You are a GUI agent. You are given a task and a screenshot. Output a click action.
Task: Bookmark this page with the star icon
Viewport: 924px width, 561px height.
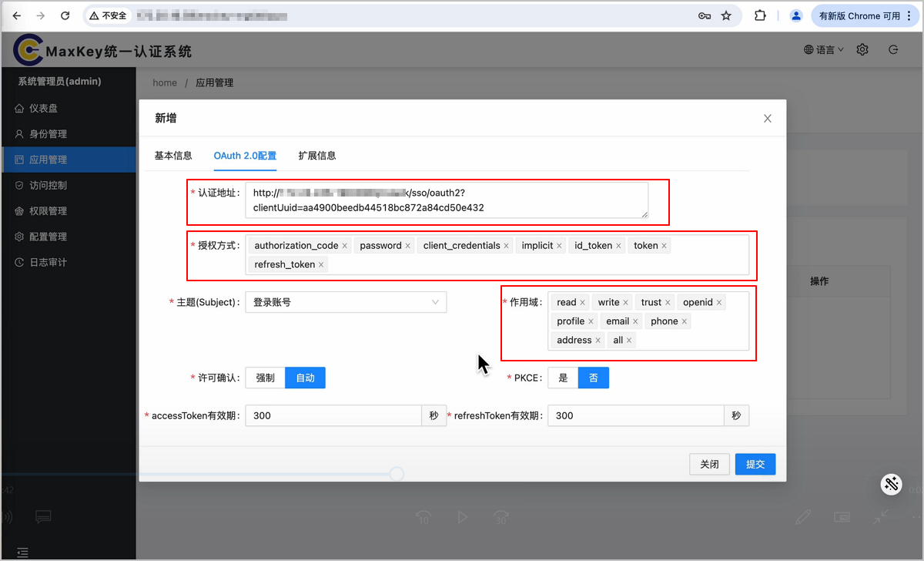pyautogui.click(x=726, y=15)
